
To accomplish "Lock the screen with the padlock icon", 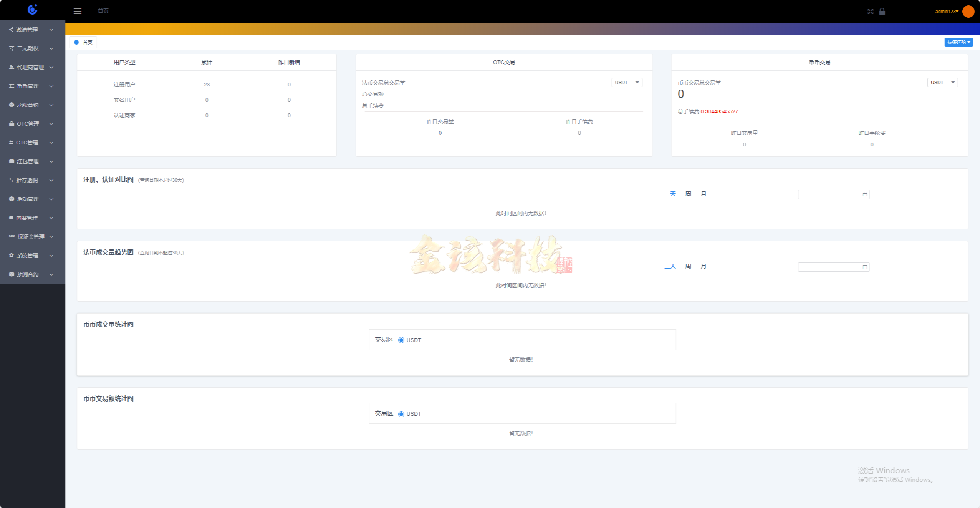I will click(x=882, y=11).
